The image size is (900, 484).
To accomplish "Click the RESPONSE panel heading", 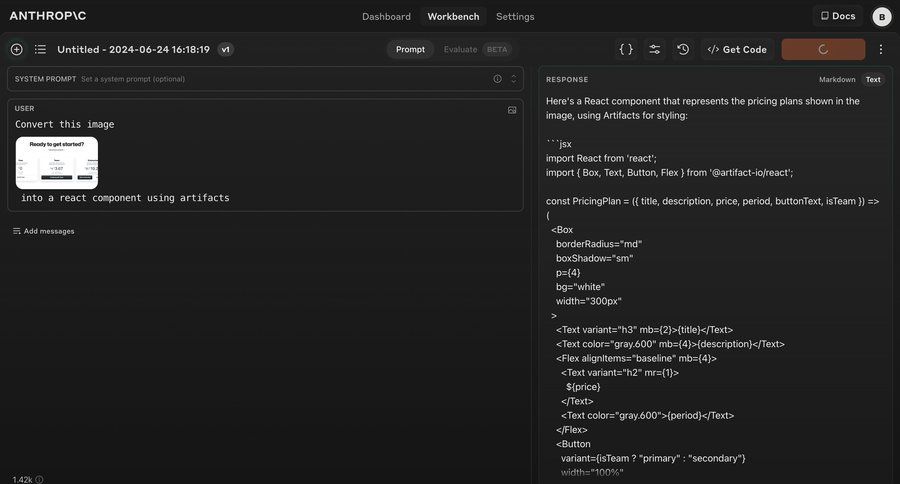I will pyautogui.click(x=567, y=80).
